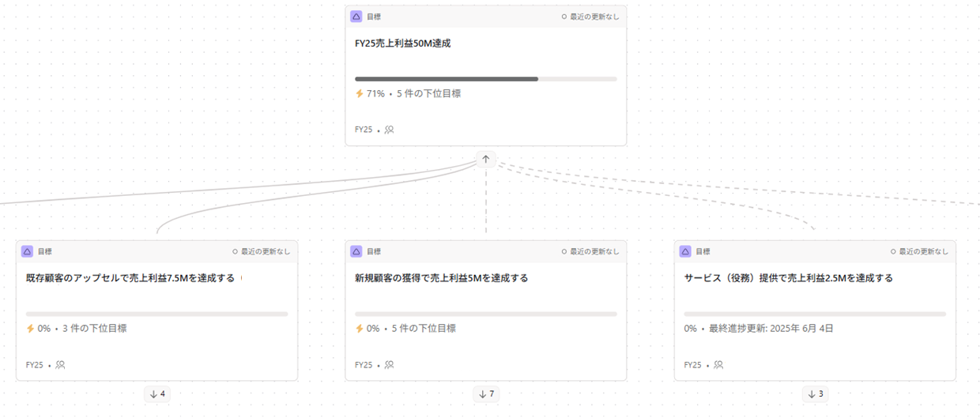Image resolution: width=980 pixels, height=418 pixels.
Task: Open the FY25売上利益50M達成 goal title
Action: coord(403,43)
